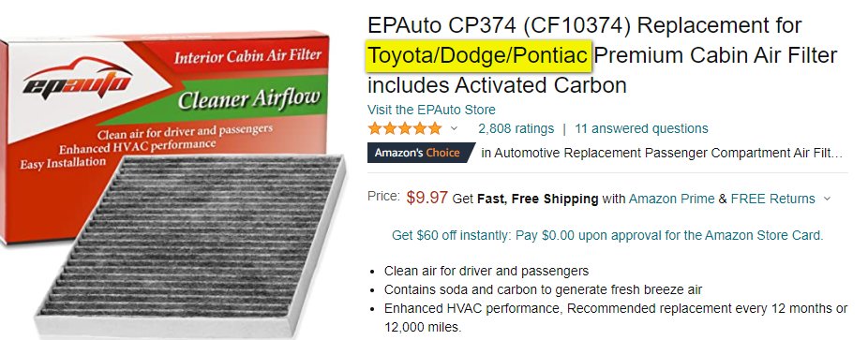Open the 11 answered questions link

[641, 129]
